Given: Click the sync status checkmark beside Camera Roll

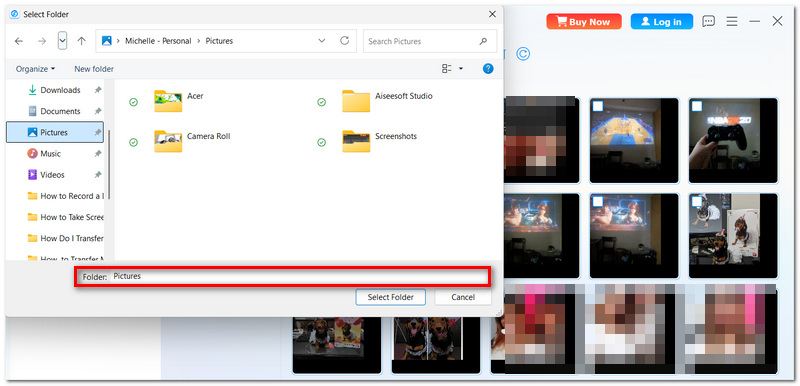Looking at the screenshot, I should [x=133, y=143].
